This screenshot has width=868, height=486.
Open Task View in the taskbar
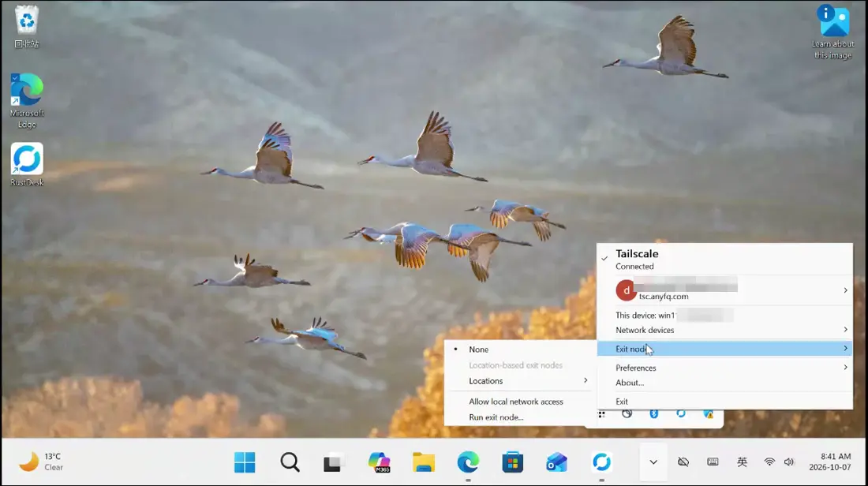[334, 462]
